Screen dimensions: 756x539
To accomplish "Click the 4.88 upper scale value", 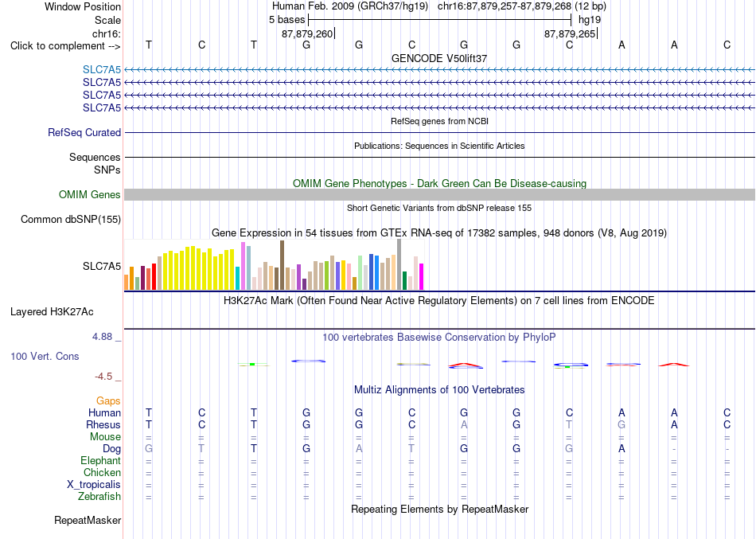I will 102,336.
